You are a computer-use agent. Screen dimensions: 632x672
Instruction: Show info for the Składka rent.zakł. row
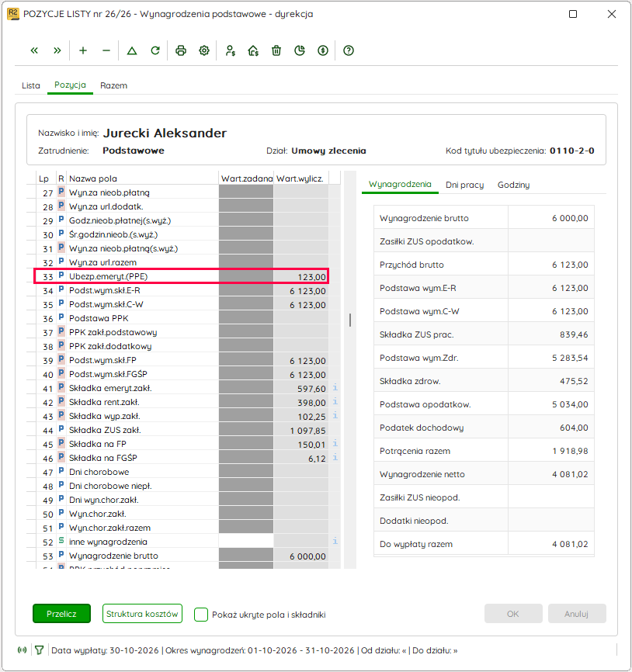[335, 402]
